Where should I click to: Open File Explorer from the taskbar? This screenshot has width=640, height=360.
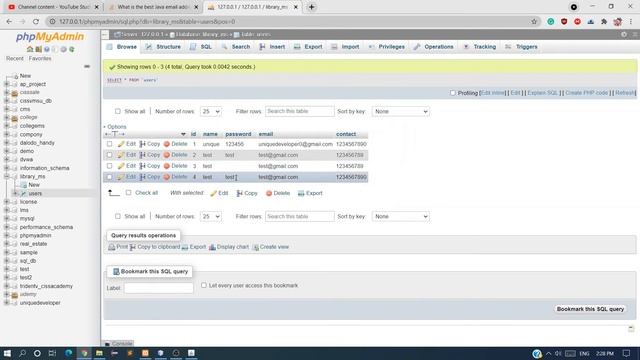tap(99, 353)
